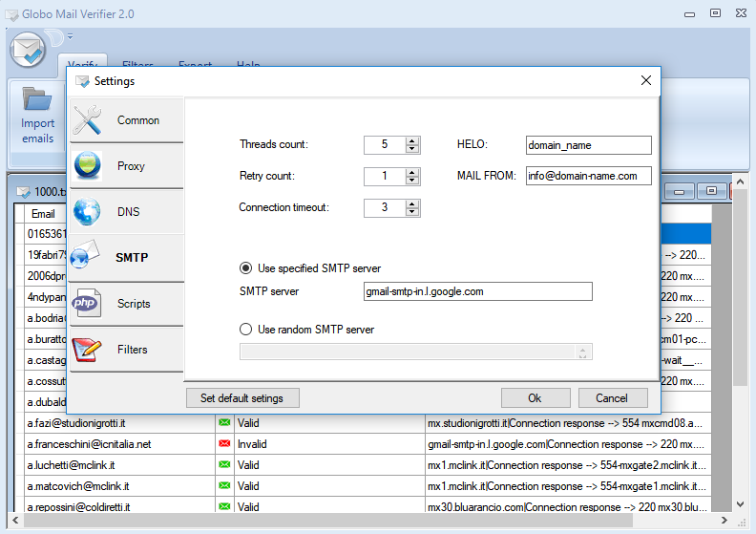Click the Connection timeout value field
This screenshot has width=756, height=534.
point(385,207)
